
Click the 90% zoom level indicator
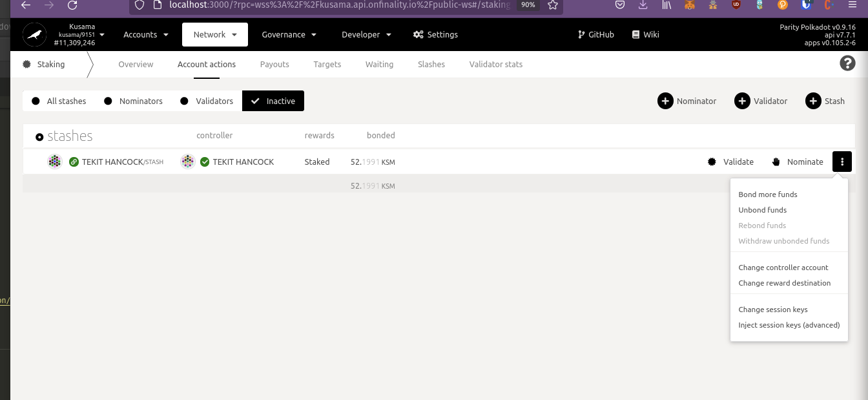click(528, 5)
